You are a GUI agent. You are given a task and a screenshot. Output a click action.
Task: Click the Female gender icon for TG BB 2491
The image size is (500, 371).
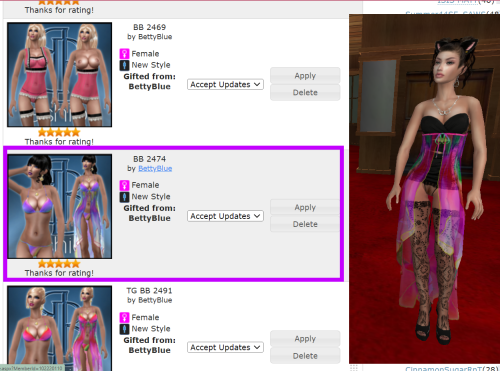(124, 317)
